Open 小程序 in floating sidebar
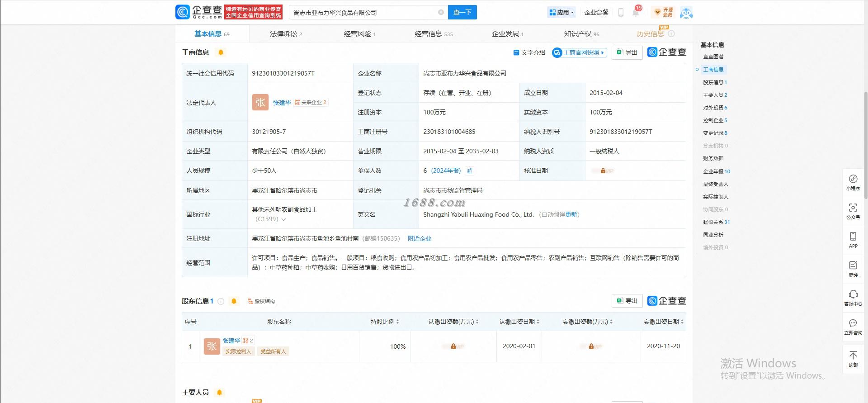 click(853, 182)
